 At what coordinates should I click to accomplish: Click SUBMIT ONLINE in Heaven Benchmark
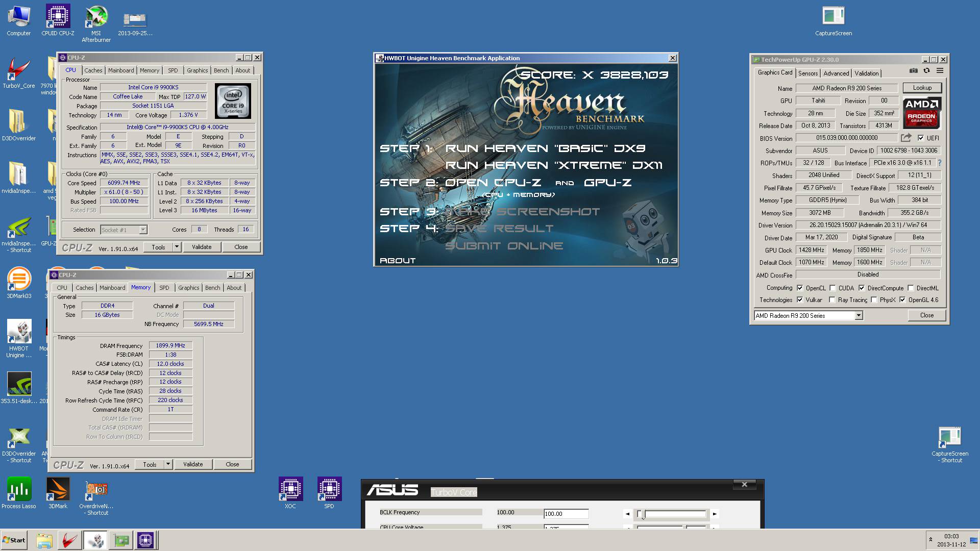(504, 246)
